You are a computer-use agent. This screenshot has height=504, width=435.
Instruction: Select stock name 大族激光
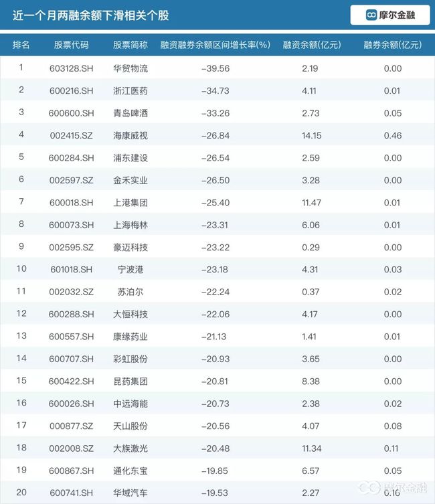tap(130, 448)
